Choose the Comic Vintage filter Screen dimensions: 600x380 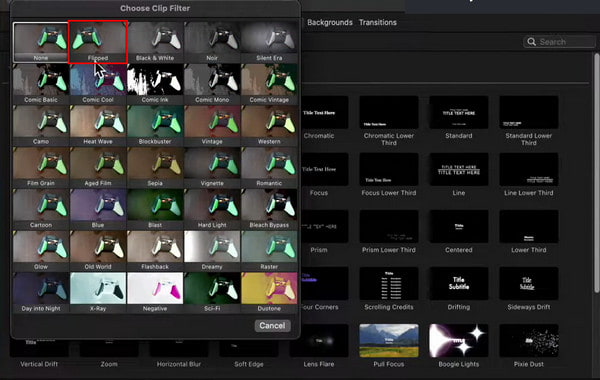click(x=269, y=84)
